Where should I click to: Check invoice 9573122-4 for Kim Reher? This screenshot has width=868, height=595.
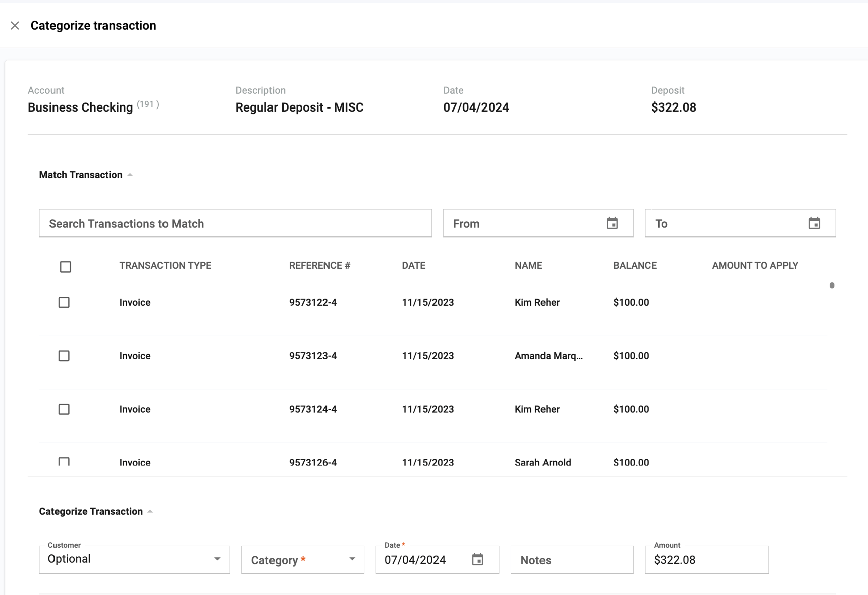point(64,302)
